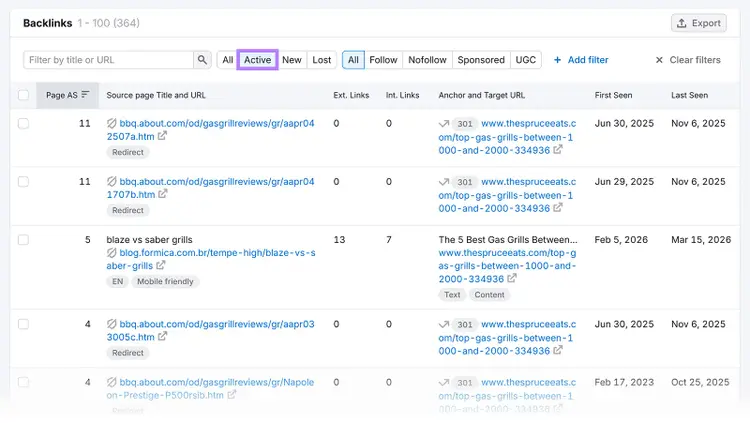Image resolution: width=750 pixels, height=423 pixels.
Task: Click The 5 Best Gas Grills Between anchor text
Action: (508, 240)
